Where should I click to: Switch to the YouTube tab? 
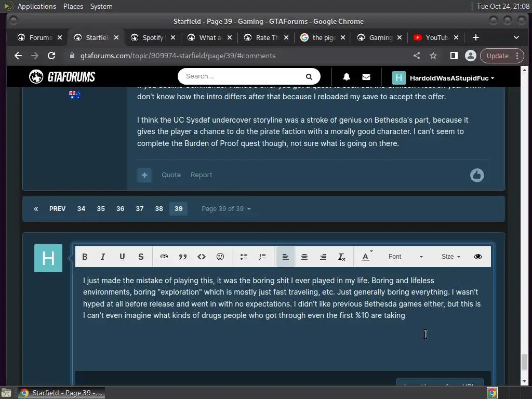click(436, 37)
